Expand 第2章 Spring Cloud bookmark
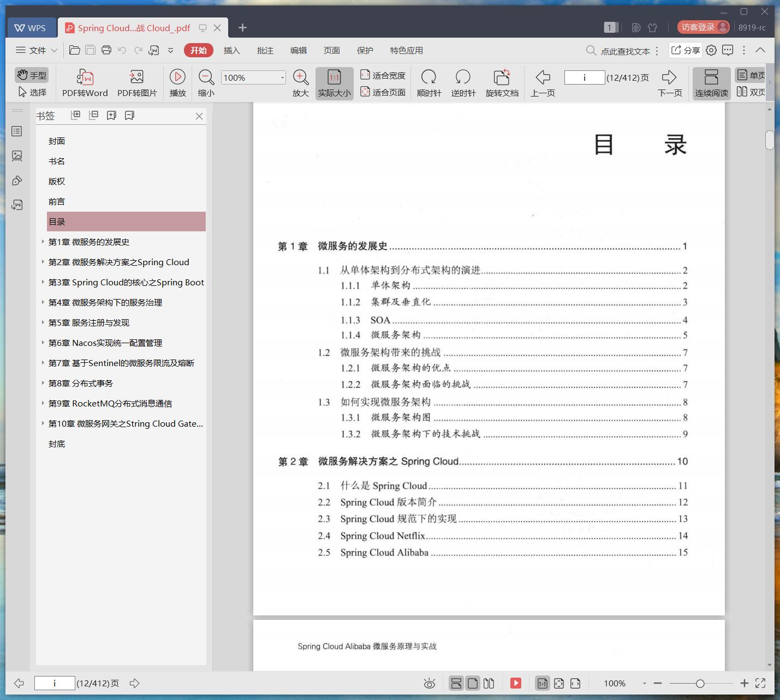This screenshot has width=780, height=700. [x=43, y=262]
